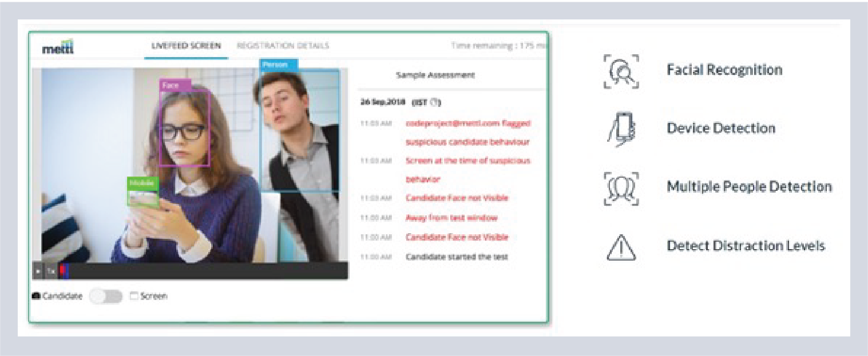Click the green Mobile detection box label
868x356 pixels.
pyautogui.click(x=142, y=183)
